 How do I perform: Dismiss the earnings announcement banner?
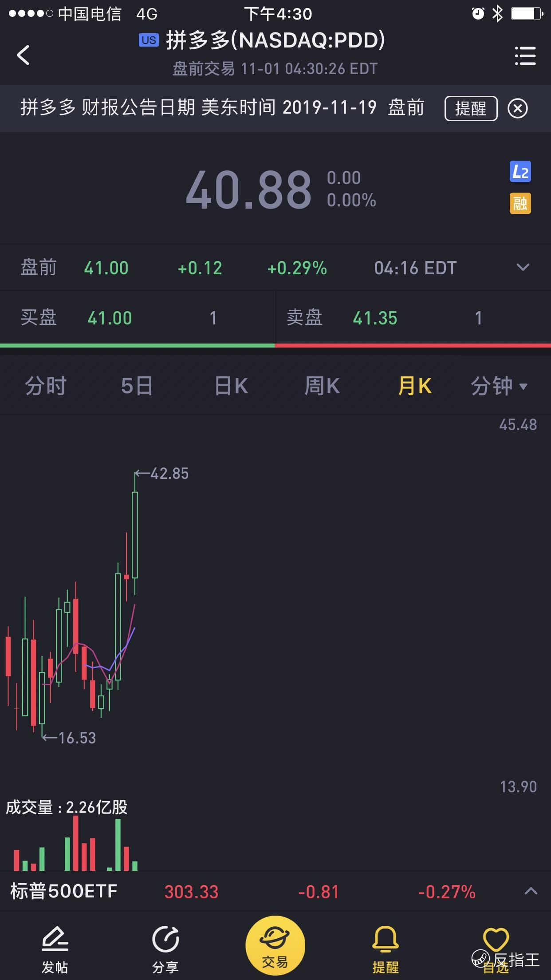[x=517, y=108]
